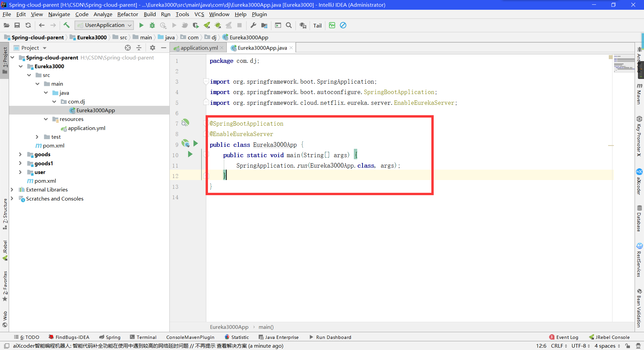Expand External Libraries node
This screenshot has width=644, height=350.
(x=12, y=189)
